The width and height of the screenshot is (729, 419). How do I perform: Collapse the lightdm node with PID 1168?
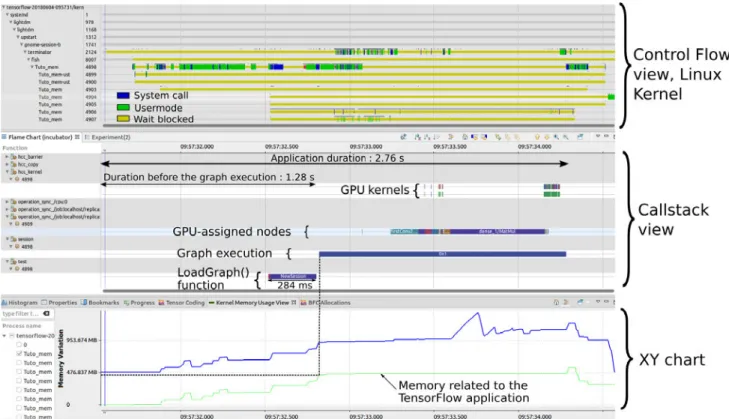tap(14, 30)
